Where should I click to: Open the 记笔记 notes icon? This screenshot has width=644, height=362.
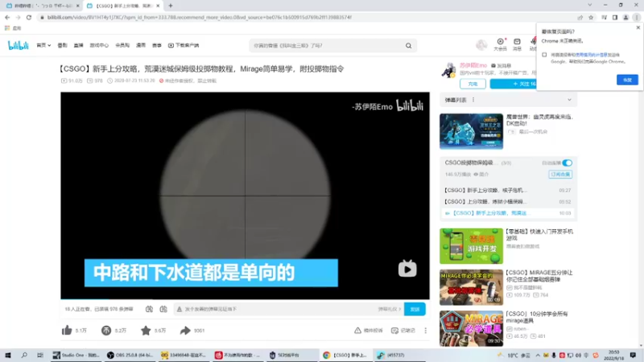394,331
